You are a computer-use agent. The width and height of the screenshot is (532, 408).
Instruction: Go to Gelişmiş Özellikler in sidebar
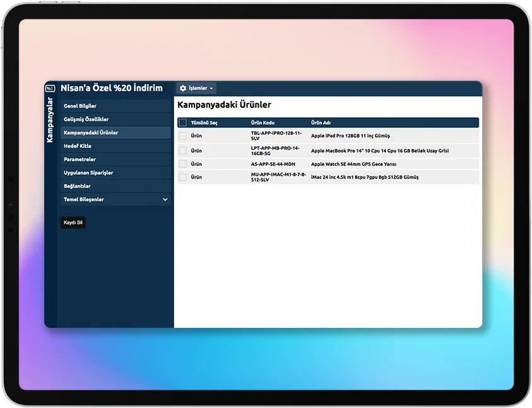tap(86, 119)
